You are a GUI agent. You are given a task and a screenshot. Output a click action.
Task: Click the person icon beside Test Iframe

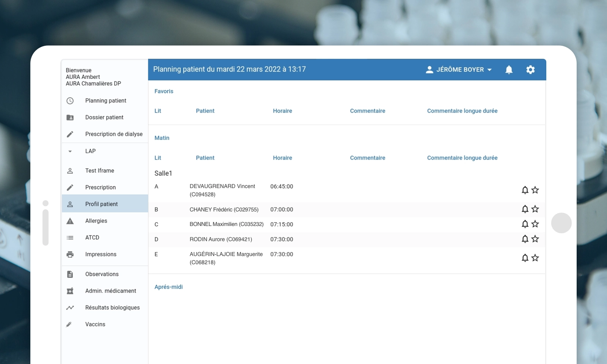point(70,171)
